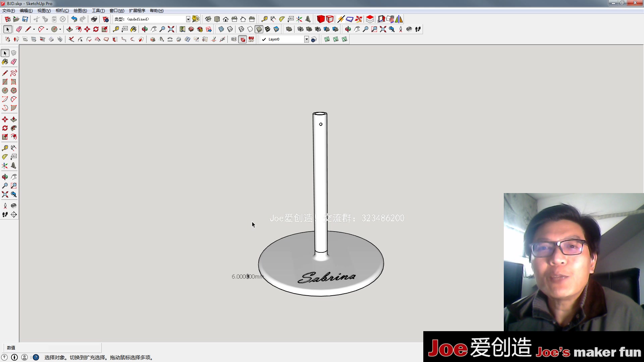The height and width of the screenshot is (362, 644).
Task: Open the arc tool dropdown arrow
Action: point(47,29)
